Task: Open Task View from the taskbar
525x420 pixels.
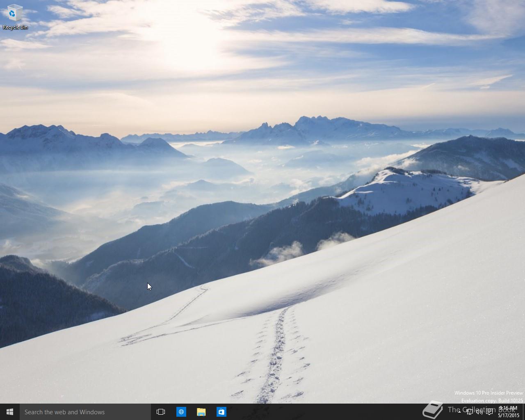Action: 161,412
